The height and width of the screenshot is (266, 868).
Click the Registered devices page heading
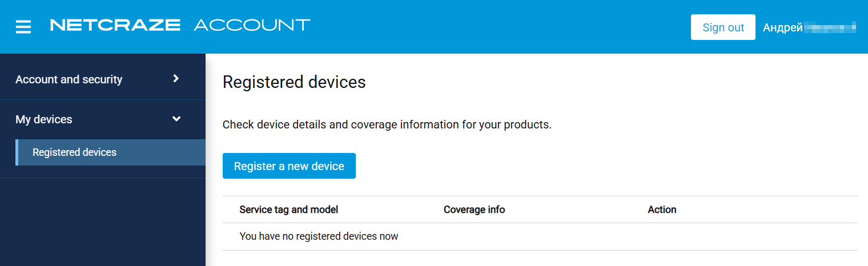click(294, 82)
